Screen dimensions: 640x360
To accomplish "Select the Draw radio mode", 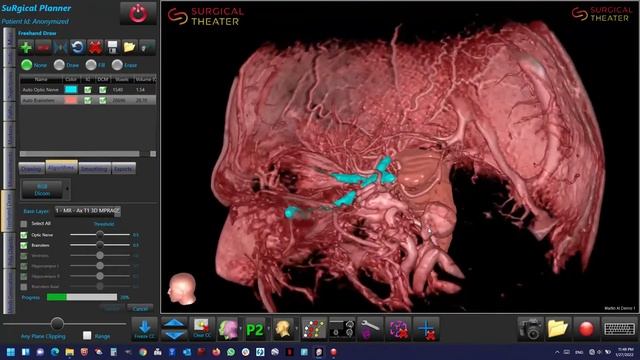I will pos(59,65).
